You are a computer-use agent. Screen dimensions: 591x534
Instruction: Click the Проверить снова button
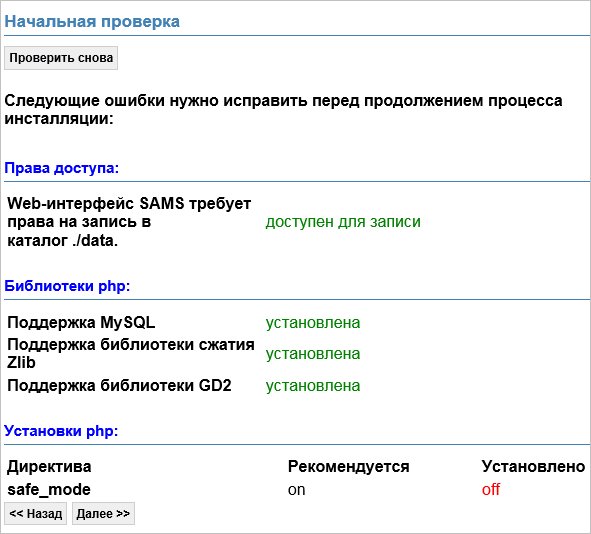pyautogui.click(x=61, y=58)
